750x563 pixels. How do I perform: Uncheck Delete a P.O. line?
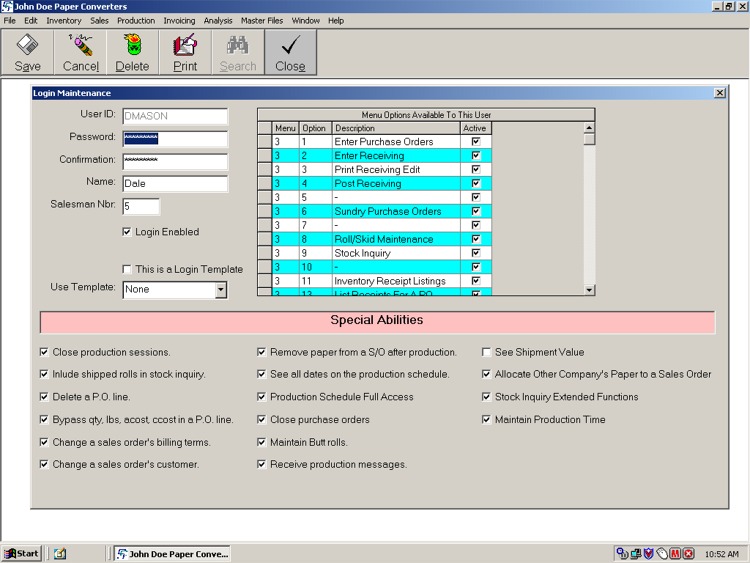44,397
